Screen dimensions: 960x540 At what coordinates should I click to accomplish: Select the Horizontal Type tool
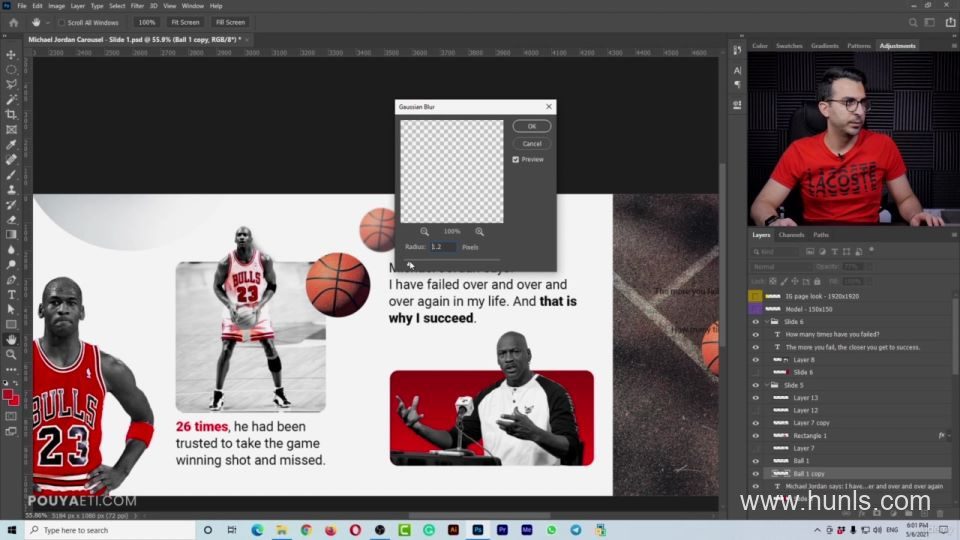point(11,294)
